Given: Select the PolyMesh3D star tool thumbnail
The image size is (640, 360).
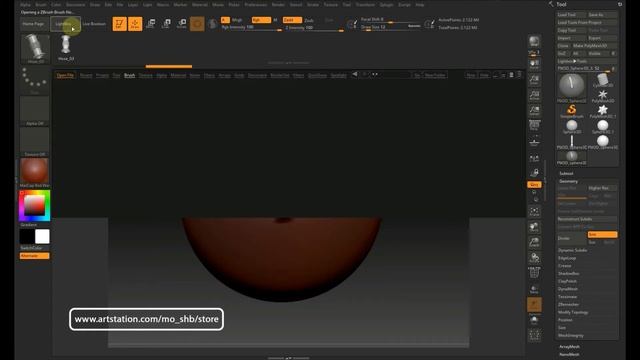Looking at the screenshot, I should pos(602,96).
